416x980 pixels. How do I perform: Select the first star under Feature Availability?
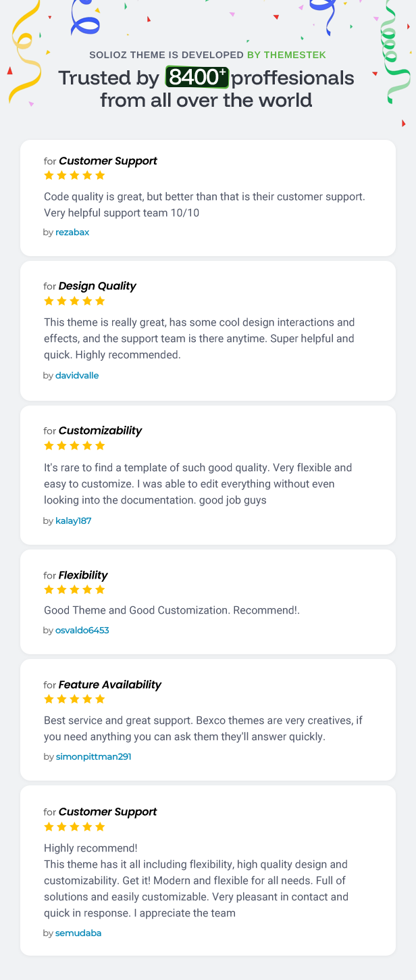(49, 699)
